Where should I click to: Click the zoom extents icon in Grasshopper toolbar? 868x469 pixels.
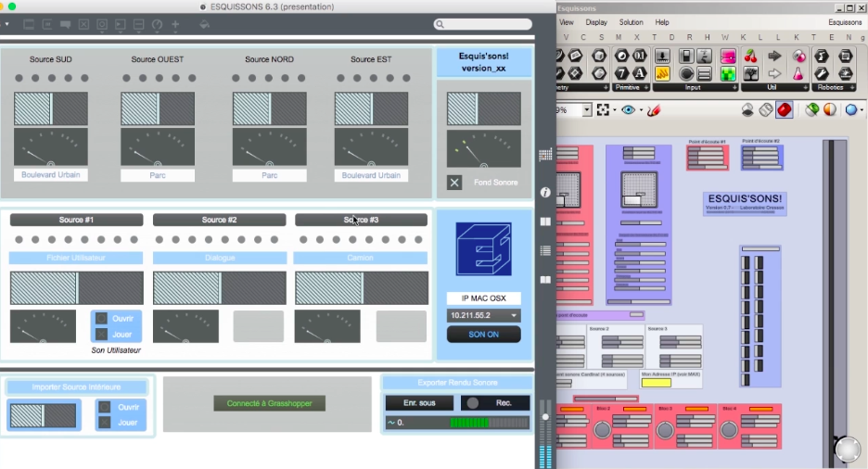(603, 110)
